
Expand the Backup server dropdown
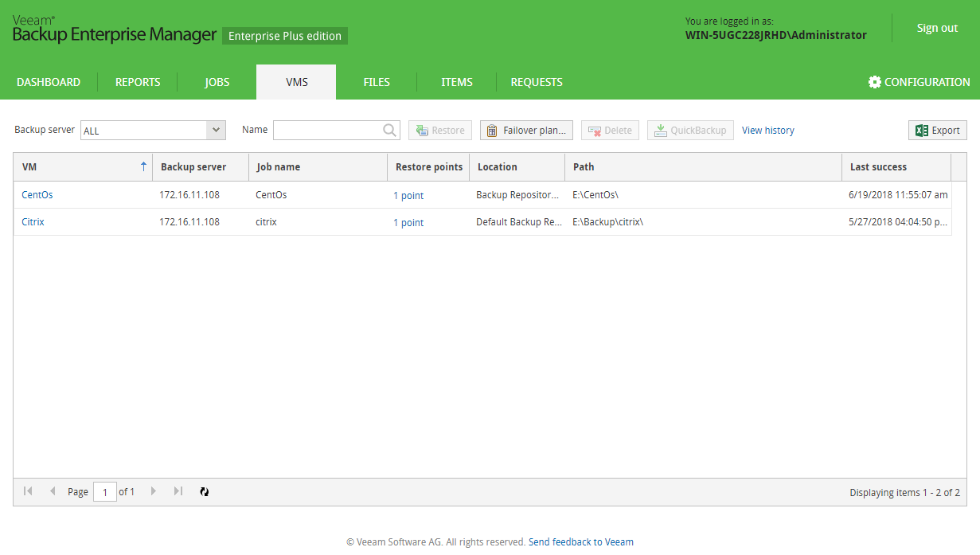click(x=216, y=131)
